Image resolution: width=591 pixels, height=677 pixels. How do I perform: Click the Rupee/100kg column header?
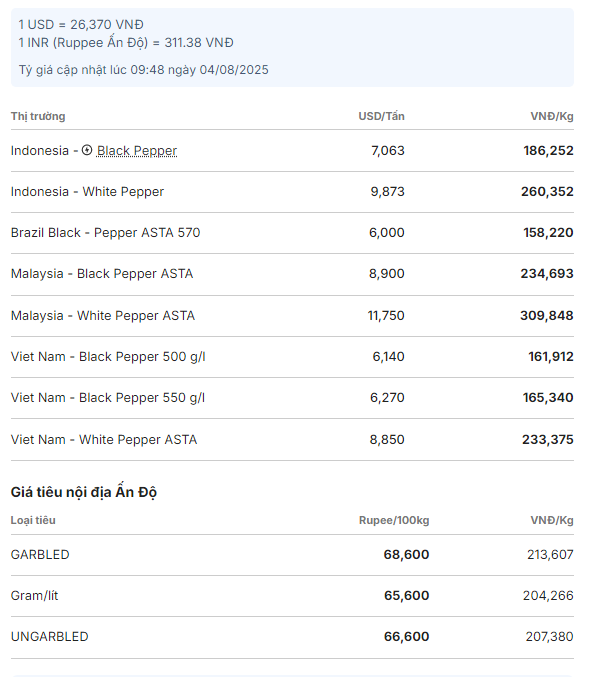pos(394,520)
